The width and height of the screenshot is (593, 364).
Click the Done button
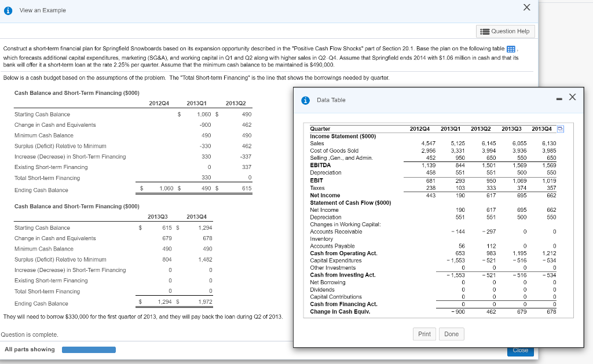451,334
